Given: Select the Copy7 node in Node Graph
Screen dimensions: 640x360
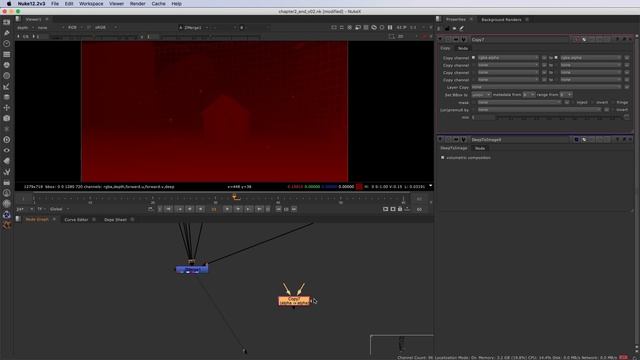Looking at the screenshot, I should click(294, 301).
